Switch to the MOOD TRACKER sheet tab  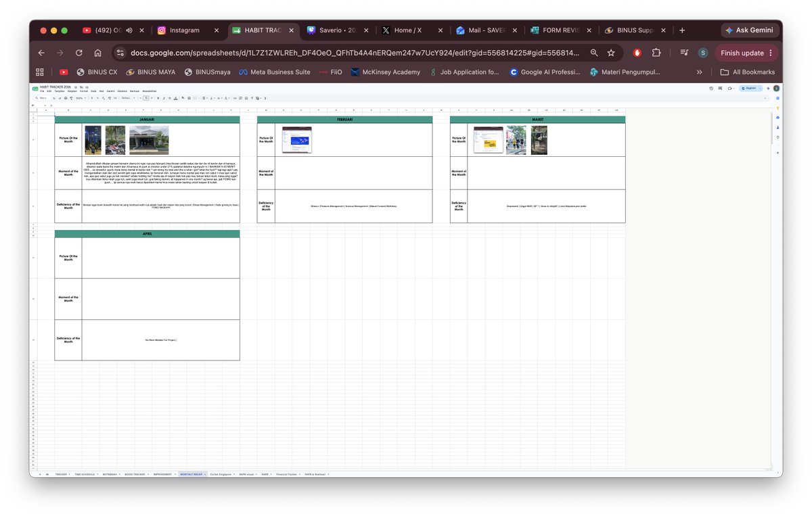pos(135,474)
